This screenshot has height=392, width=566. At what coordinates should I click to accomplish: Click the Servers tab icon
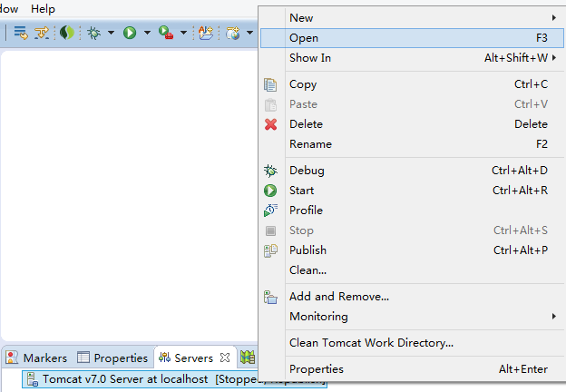[x=164, y=358]
